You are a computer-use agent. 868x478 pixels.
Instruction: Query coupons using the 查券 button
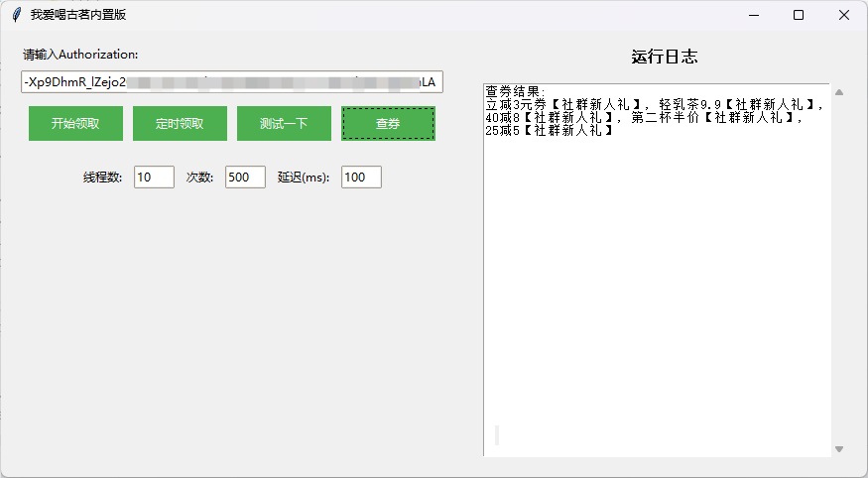(388, 124)
